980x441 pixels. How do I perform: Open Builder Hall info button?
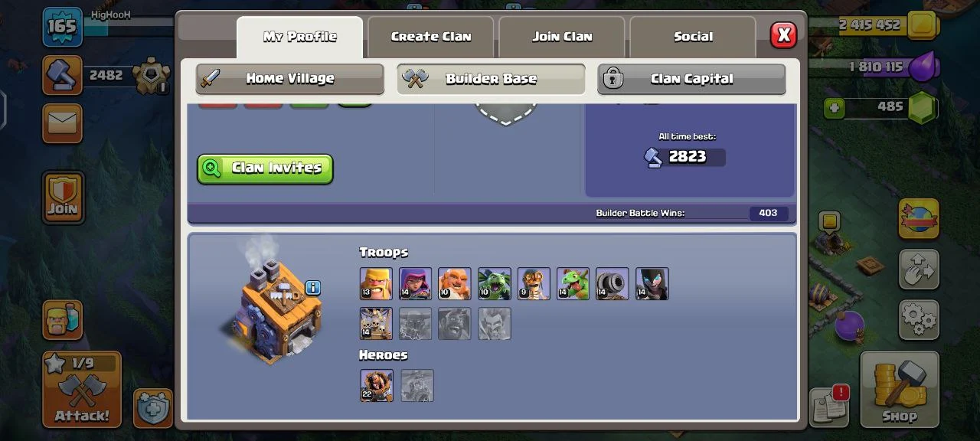coord(312,288)
